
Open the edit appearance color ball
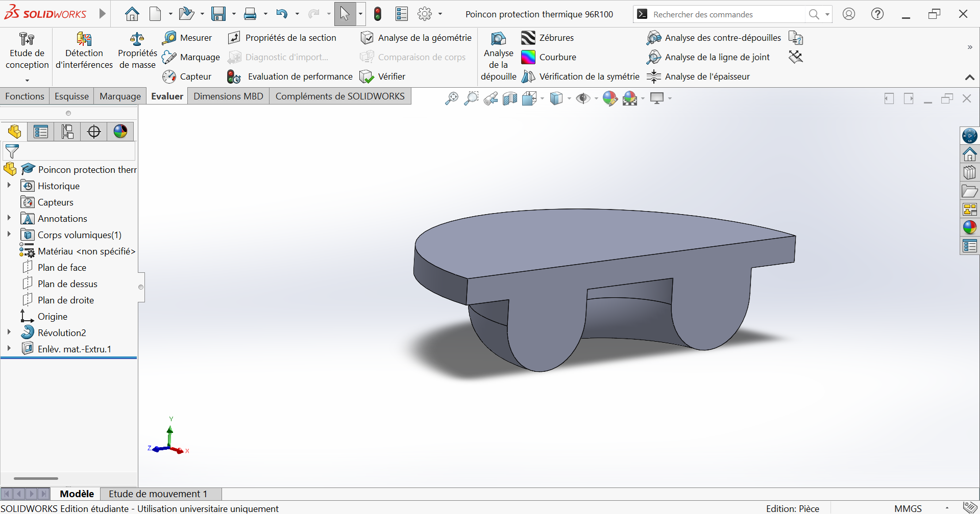609,98
